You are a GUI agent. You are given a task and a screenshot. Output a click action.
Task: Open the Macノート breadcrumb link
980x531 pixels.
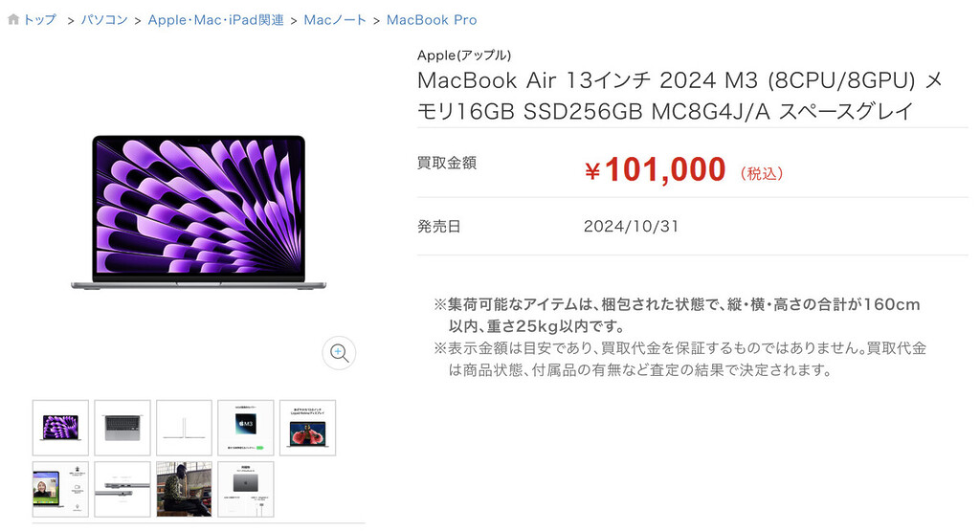[x=335, y=20]
